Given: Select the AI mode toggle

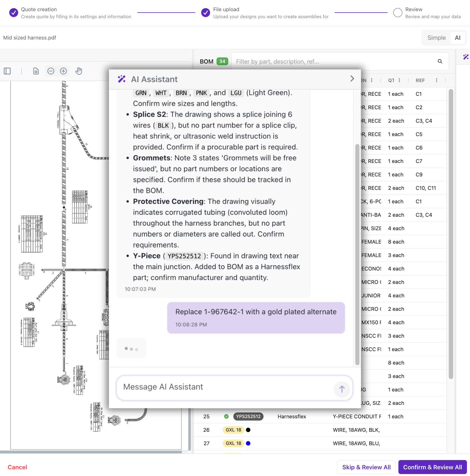Looking at the screenshot, I should coord(457,38).
